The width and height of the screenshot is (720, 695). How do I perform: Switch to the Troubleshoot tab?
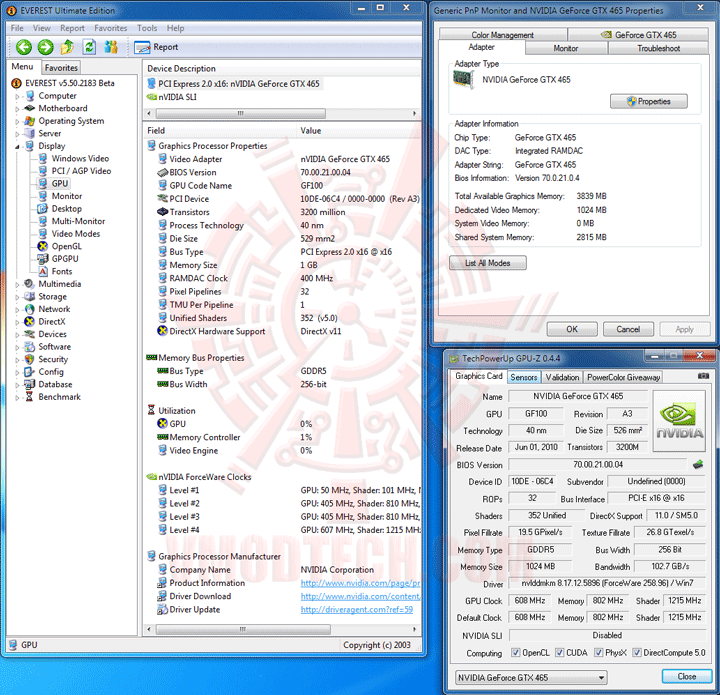[658, 48]
